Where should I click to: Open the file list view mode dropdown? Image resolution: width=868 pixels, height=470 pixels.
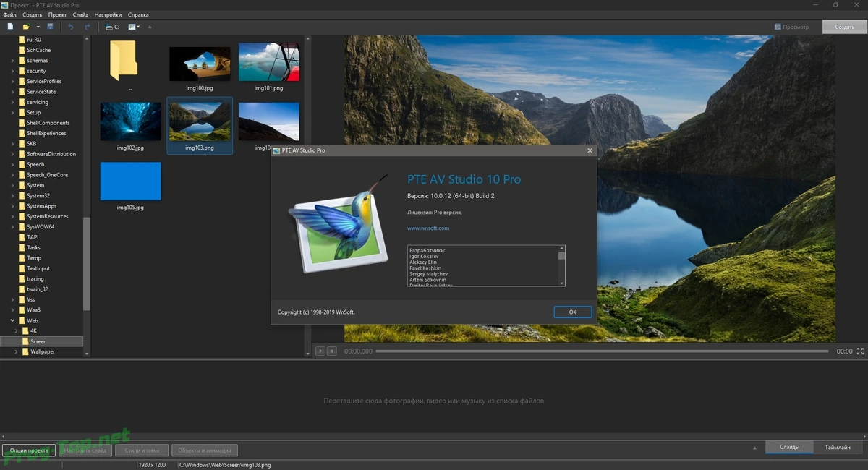pyautogui.click(x=134, y=27)
